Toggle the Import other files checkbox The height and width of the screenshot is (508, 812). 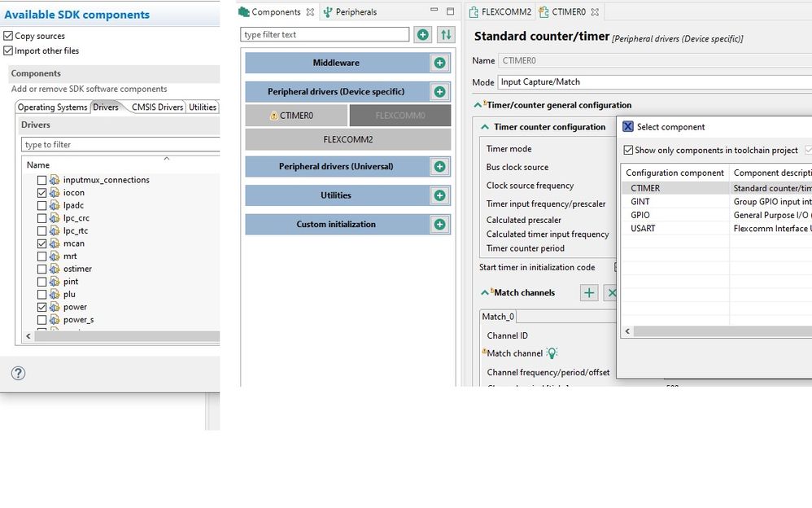point(8,50)
